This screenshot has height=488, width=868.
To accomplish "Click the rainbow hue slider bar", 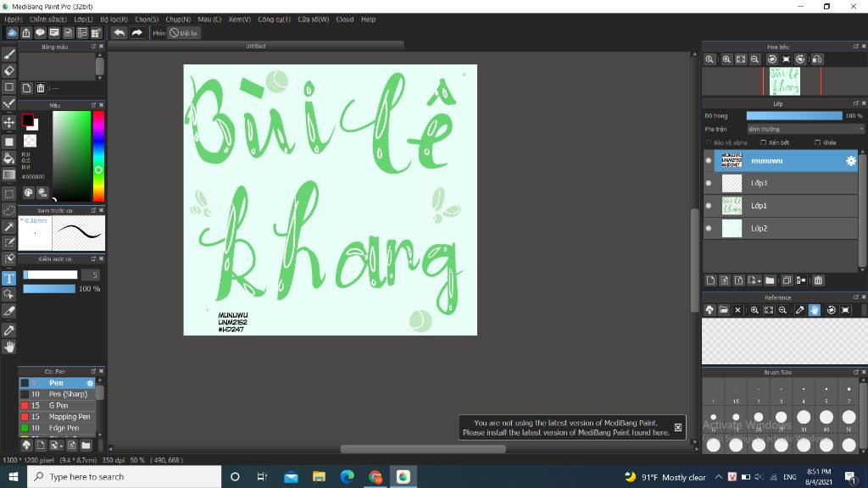I will (98, 156).
